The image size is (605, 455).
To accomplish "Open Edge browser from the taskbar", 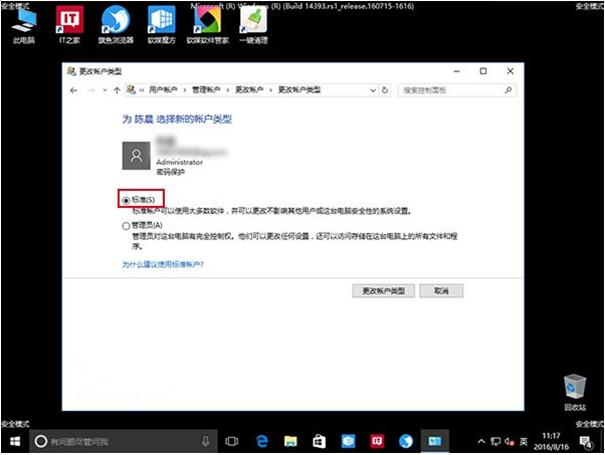I will pyautogui.click(x=262, y=441).
